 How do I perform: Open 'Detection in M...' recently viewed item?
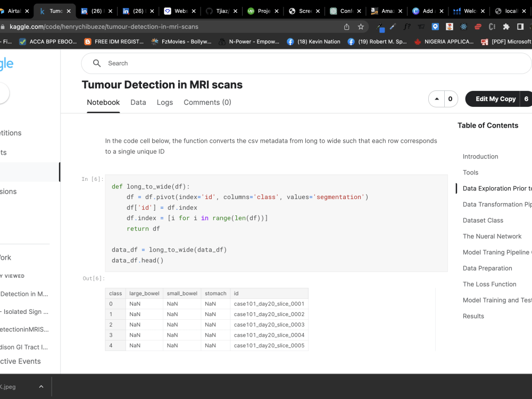[x=24, y=294]
